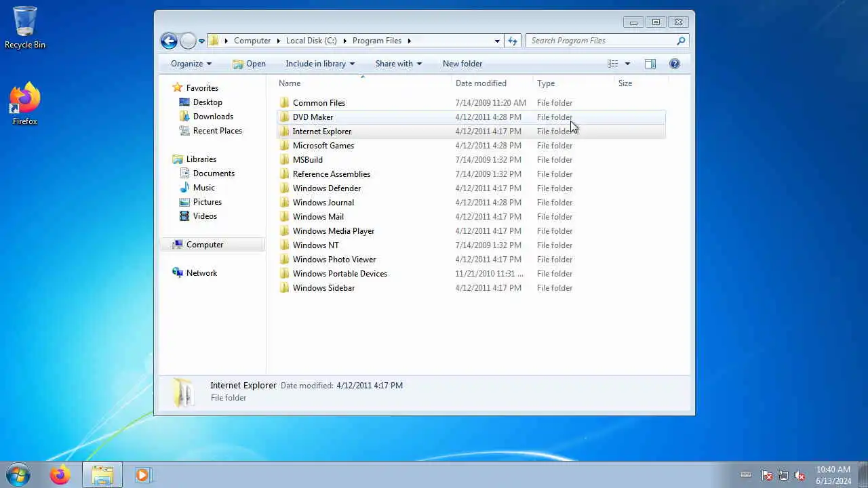The height and width of the screenshot is (488, 868).
Task: Expand Include in library dropdown
Action: (x=320, y=64)
